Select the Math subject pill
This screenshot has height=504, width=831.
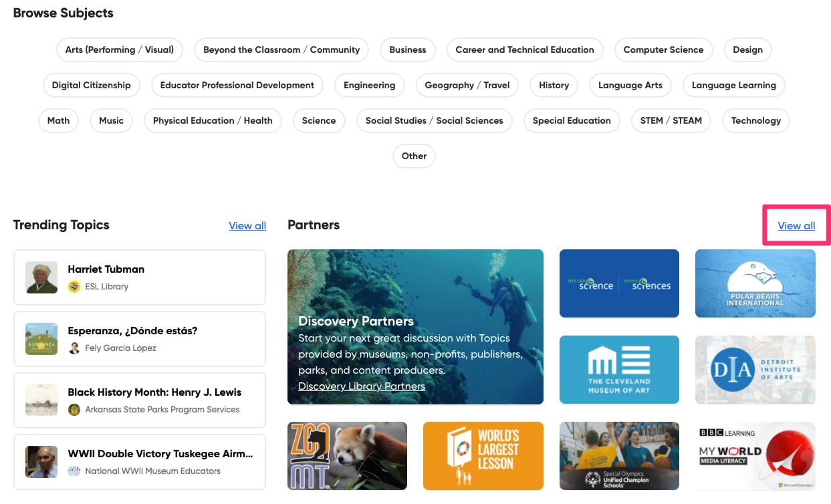pyautogui.click(x=58, y=120)
